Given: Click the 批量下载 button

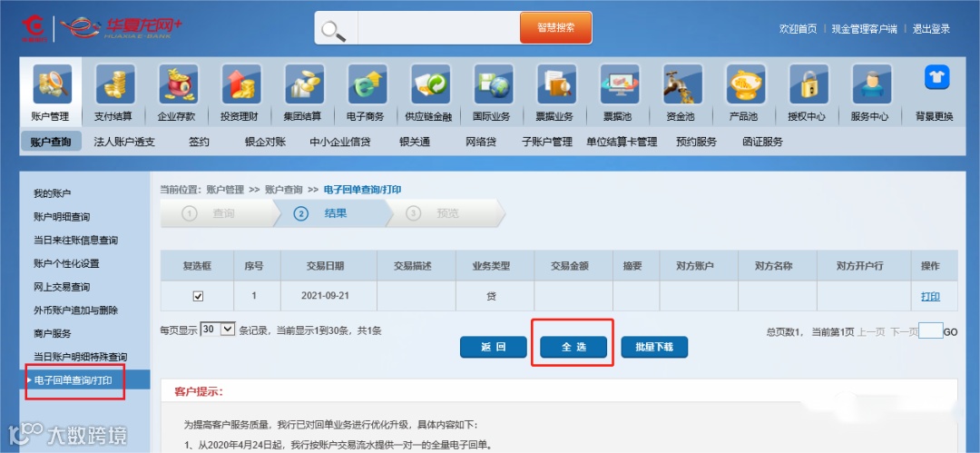Looking at the screenshot, I should pyautogui.click(x=654, y=348).
